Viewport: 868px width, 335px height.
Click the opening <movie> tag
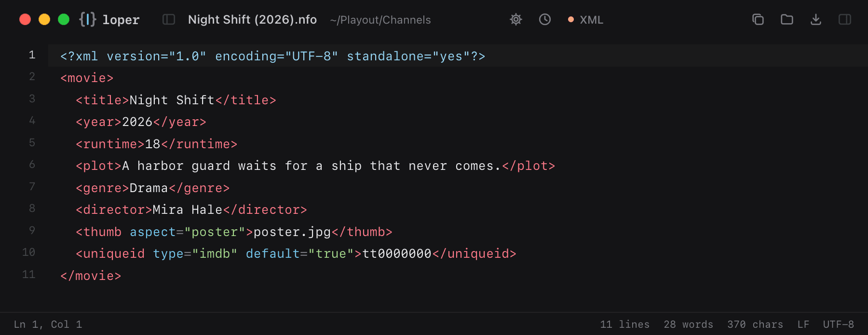pos(87,78)
